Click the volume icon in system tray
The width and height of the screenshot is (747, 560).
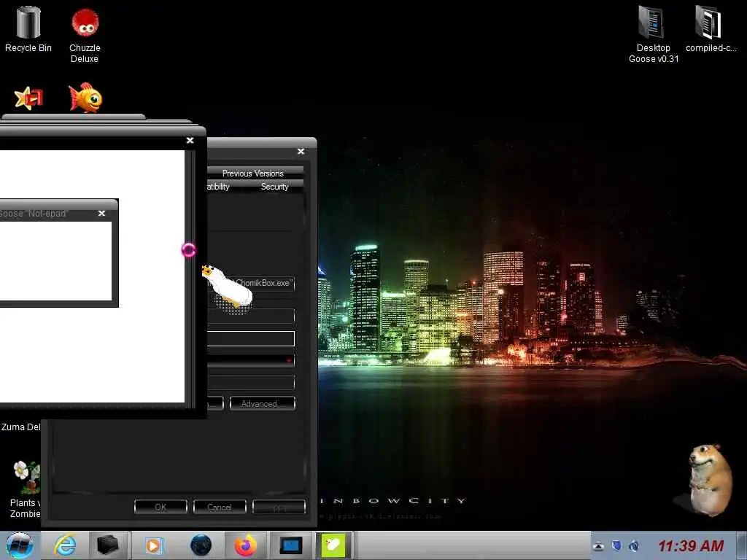click(634, 546)
